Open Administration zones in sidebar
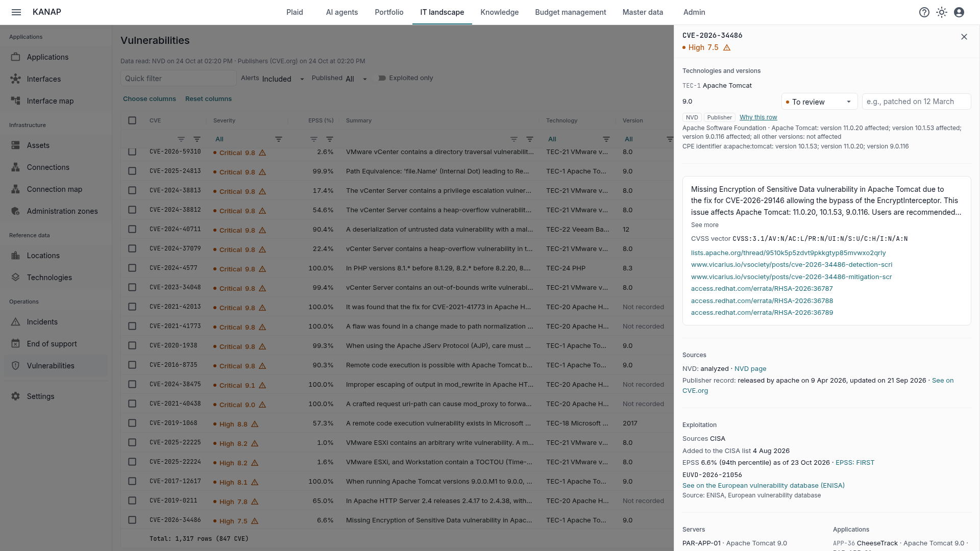Image resolution: width=980 pixels, height=551 pixels. pyautogui.click(x=56, y=211)
